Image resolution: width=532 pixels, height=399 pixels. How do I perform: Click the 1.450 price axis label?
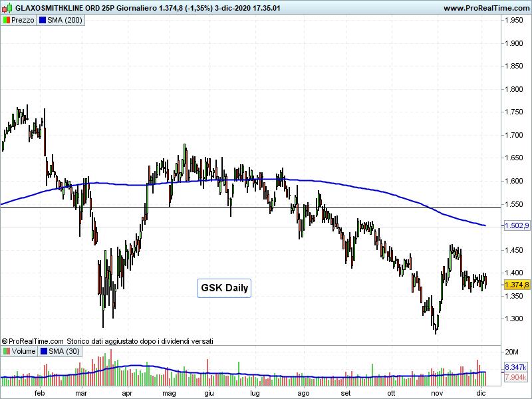click(514, 250)
